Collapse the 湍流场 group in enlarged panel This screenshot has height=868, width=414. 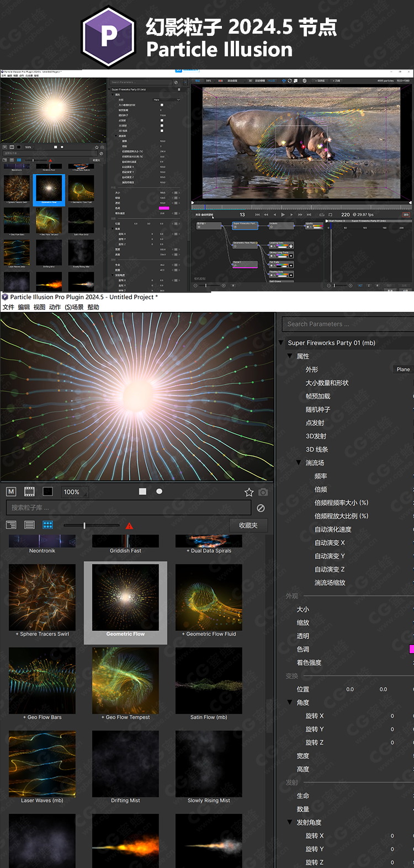(299, 462)
